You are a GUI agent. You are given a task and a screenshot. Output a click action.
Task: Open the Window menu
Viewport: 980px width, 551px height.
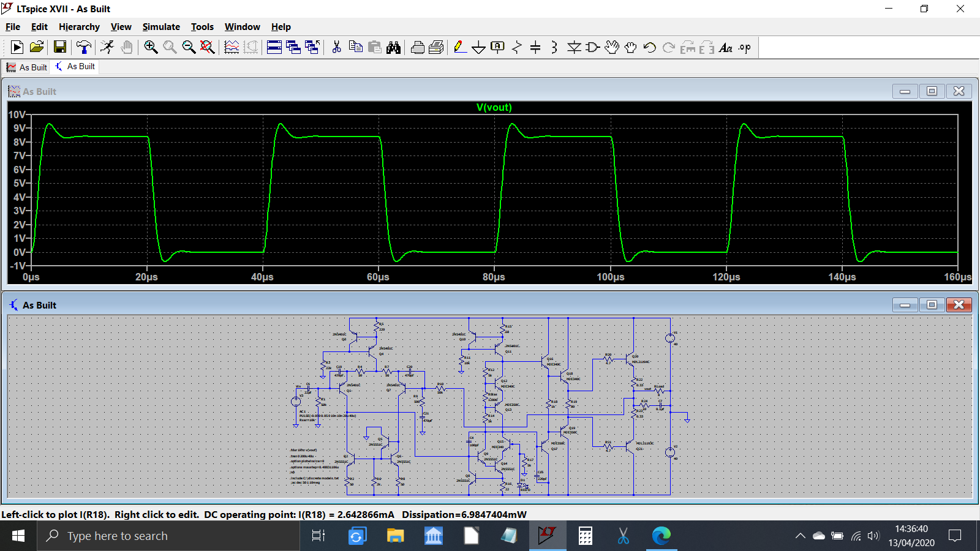click(243, 27)
